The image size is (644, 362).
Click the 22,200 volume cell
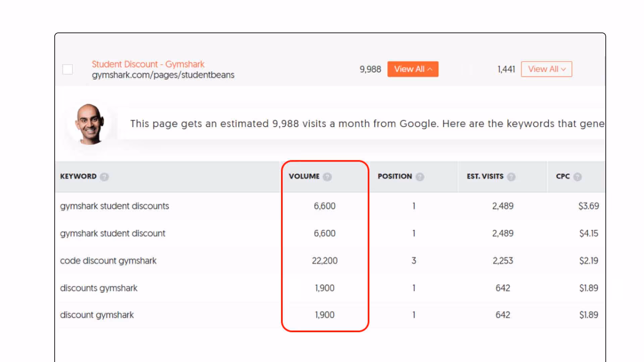click(324, 261)
